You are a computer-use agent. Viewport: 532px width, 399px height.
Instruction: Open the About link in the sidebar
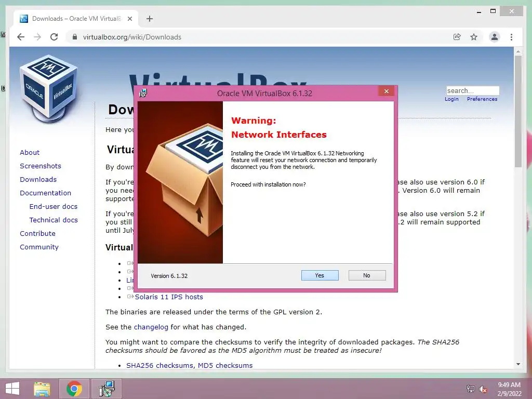(30, 152)
